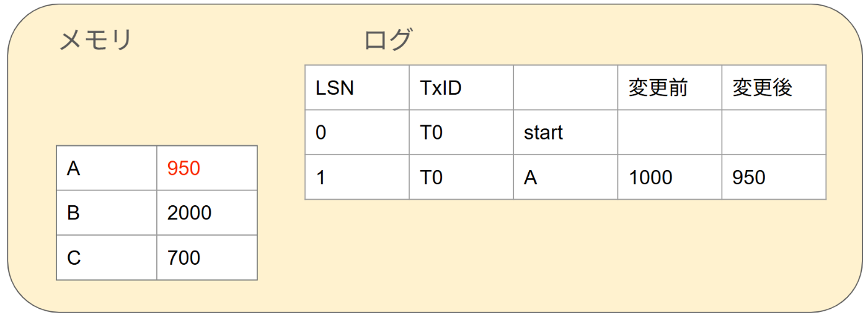Select the red 950 memory value
Screen dimensions: 868x320
click(x=184, y=168)
